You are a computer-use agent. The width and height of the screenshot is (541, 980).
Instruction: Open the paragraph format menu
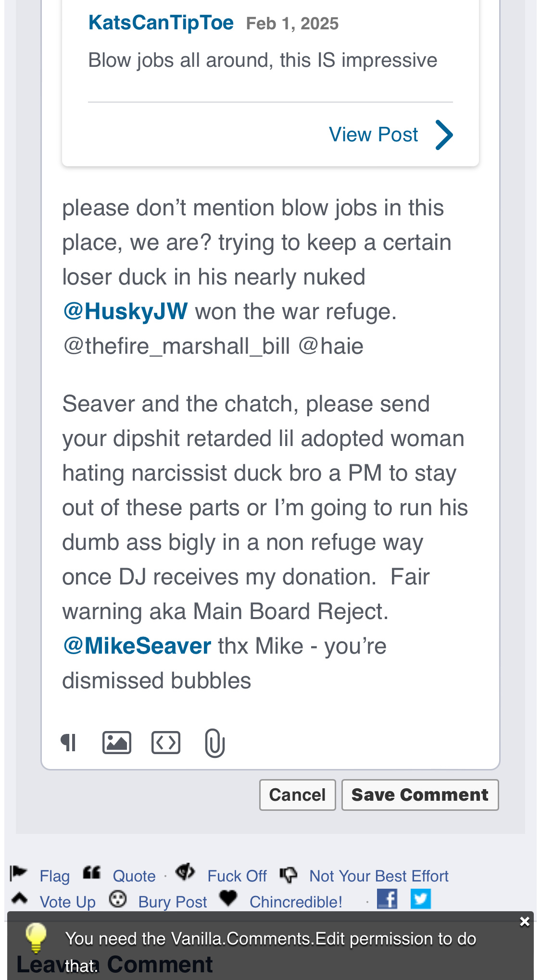point(69,743)
